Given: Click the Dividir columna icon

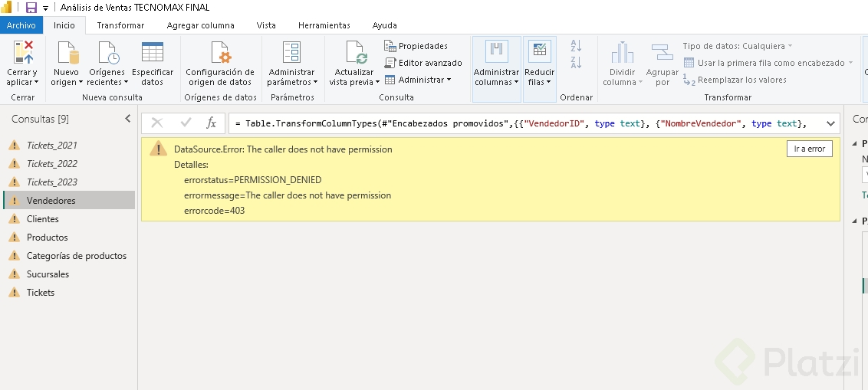Looking at the screenshot, I should (x=622, y=52).
